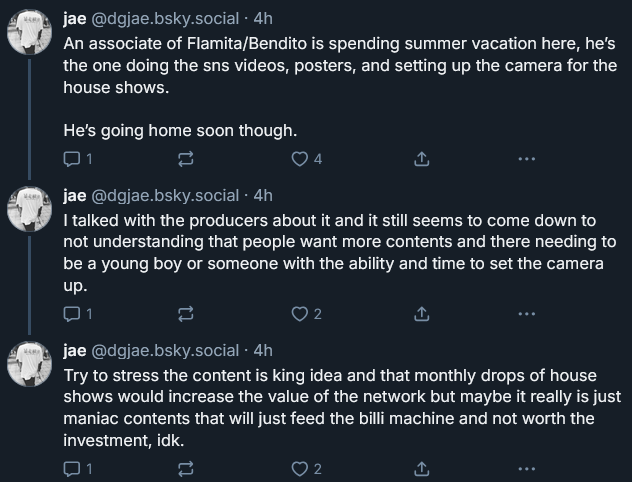
Task: Open more options on the last post
Action: [x=526, y=469]
